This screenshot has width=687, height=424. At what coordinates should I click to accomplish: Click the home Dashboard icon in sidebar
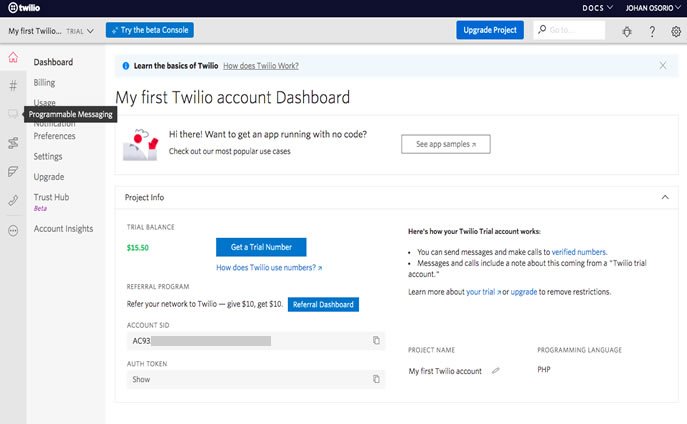coord(13,62)
